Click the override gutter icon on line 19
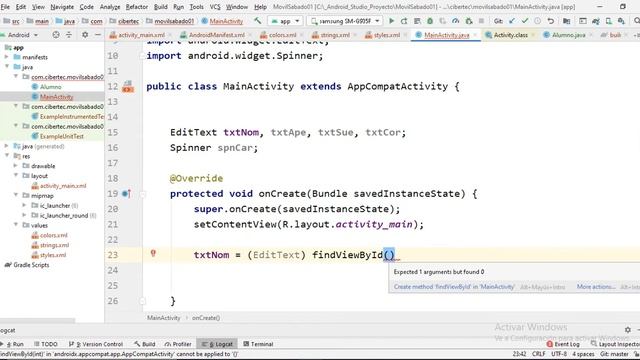Screen dimensions: 640x360 tap(126, 193)
